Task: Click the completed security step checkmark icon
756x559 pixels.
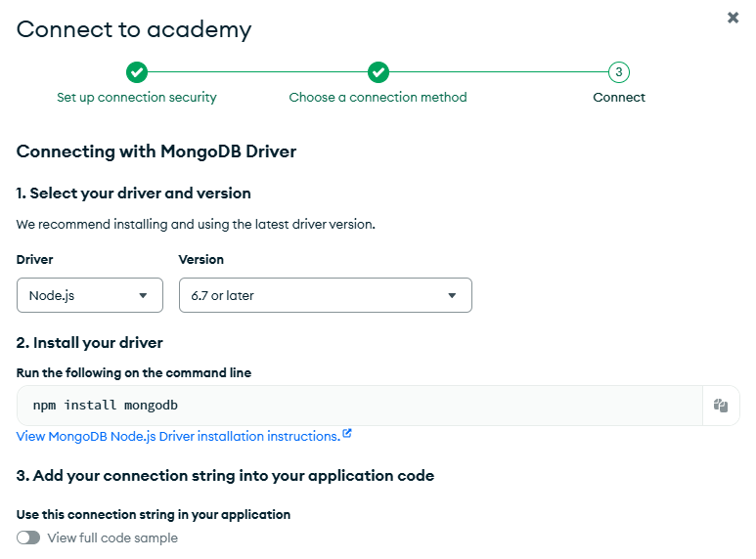Action: 137,72
